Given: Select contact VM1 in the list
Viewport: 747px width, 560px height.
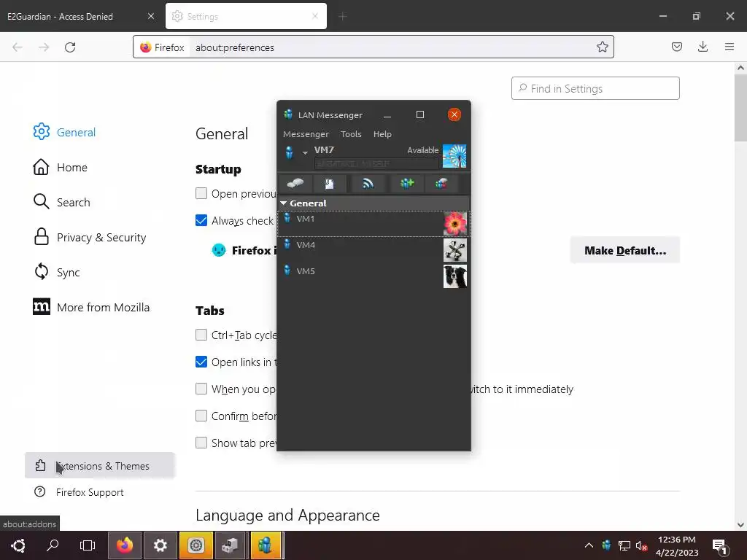Looking at the screenshot, I should coord(373,224).
